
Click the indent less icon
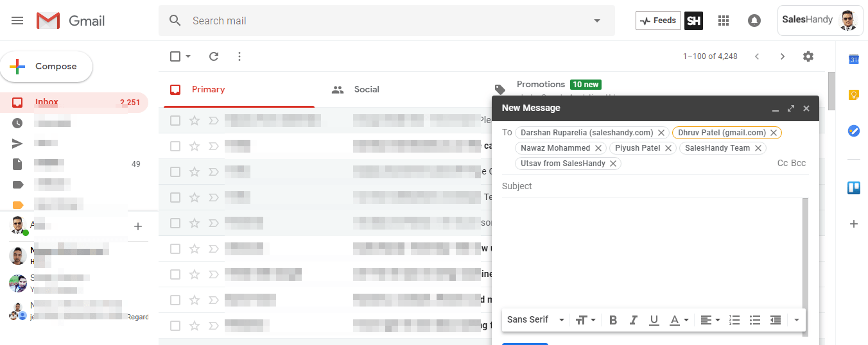(x=776, y=320)
